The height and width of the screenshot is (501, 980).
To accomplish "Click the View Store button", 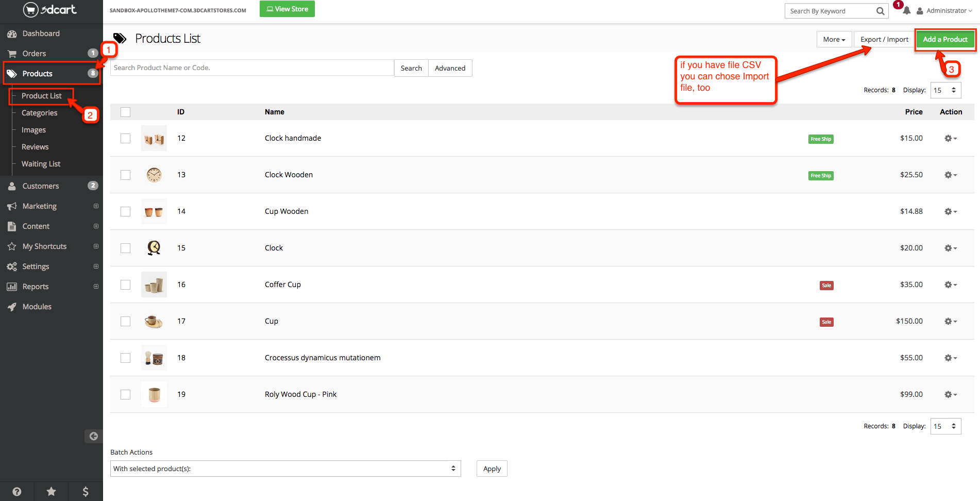I will (x=287, y=9).
